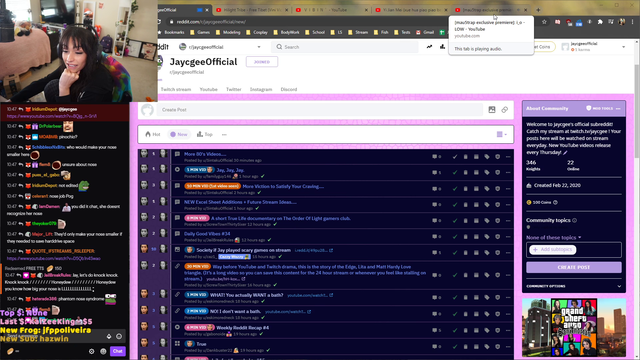The image size is (640, 360).
Task: Toggle approve checkmark on 'NEW Excel Sheet Additions' post
Action: click(x=455, y=204)
